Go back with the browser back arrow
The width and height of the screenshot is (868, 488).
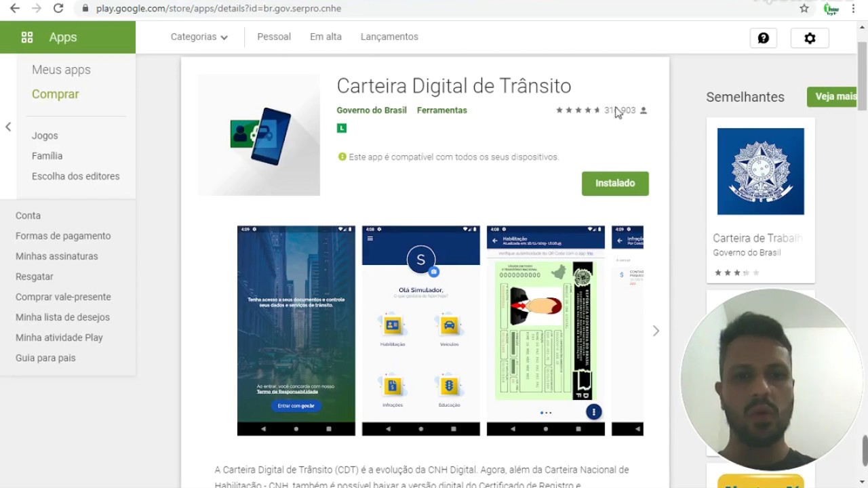click(x=14, y=8)
